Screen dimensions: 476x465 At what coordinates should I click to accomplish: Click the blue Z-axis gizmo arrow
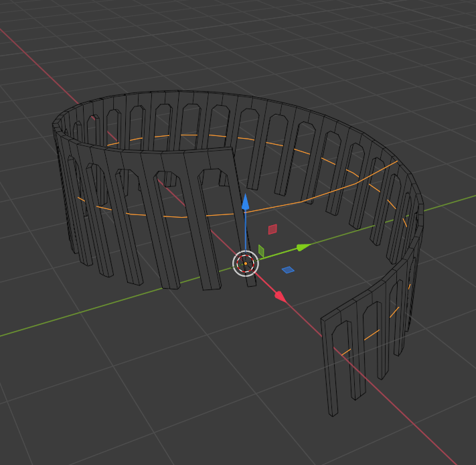[x=245, y=202]
